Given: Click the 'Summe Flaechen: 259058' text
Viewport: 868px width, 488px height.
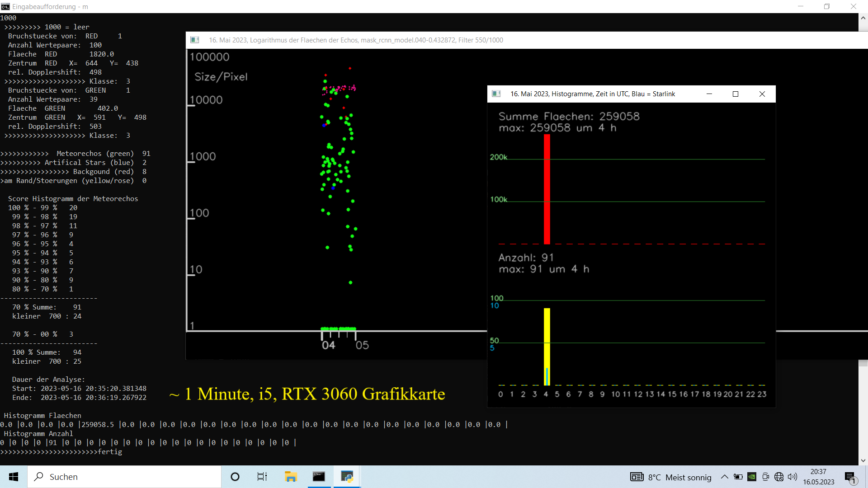Looking at the screenshot, I should (569, 116).
